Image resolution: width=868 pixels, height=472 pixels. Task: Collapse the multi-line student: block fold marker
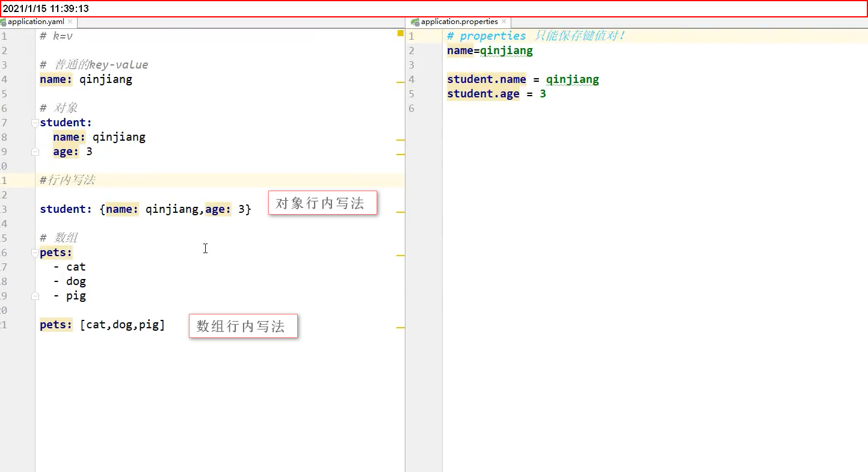point(35,123)
